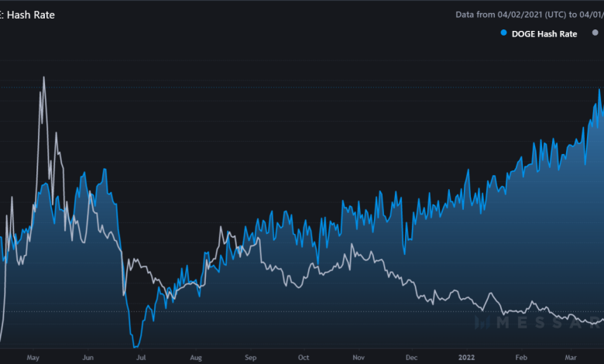Select the Feb label on the x-axis

520,358
